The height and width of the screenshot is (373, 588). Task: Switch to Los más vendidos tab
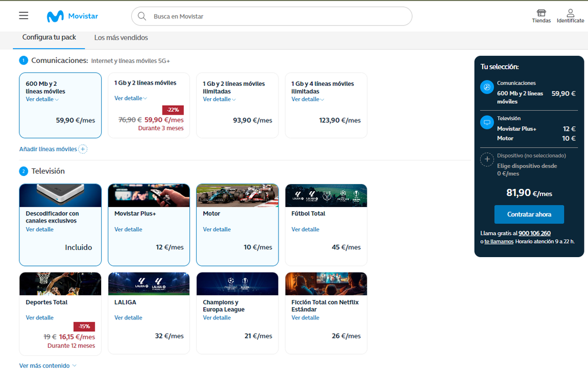click(121, 38)
